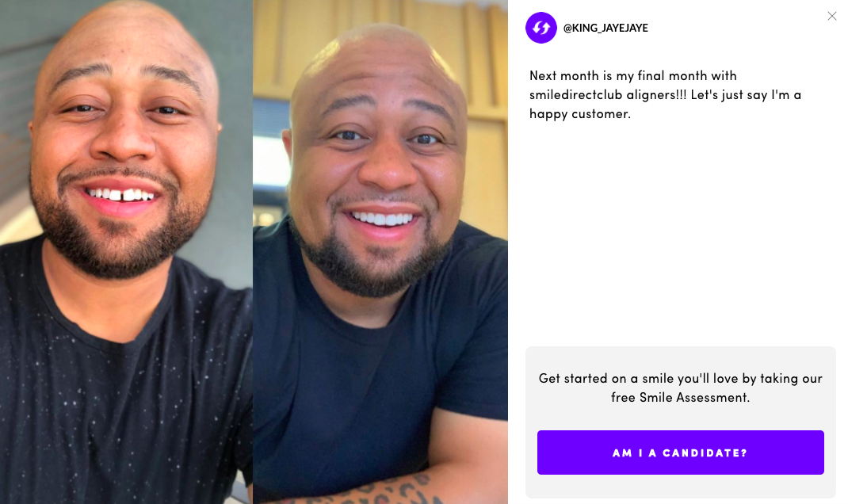848x504 pixels.
Task: Select the left before photo with gap teeth
Action: pyautogui.click(x=126, y=252)
